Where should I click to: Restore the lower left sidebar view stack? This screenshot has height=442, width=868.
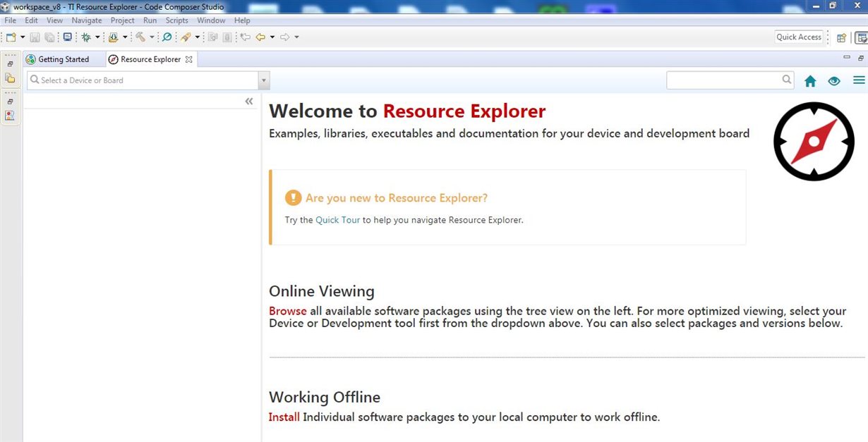[x=11, y=102]
